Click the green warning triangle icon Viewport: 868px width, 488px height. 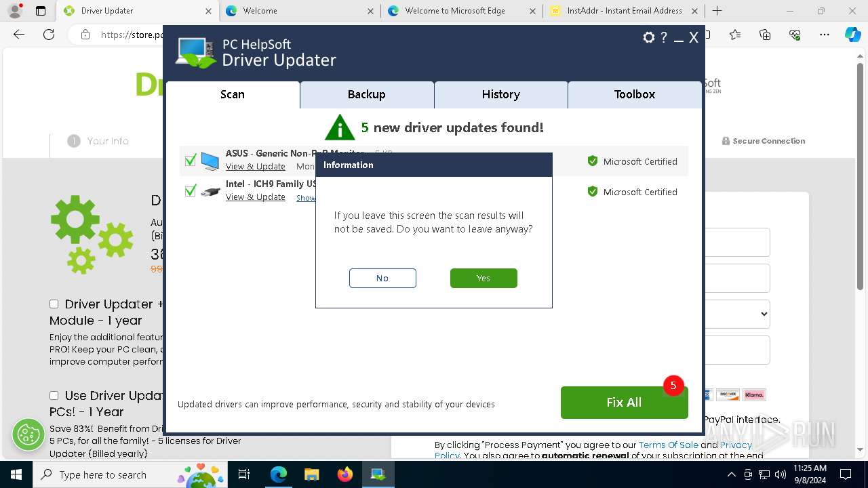click(340, 127)
